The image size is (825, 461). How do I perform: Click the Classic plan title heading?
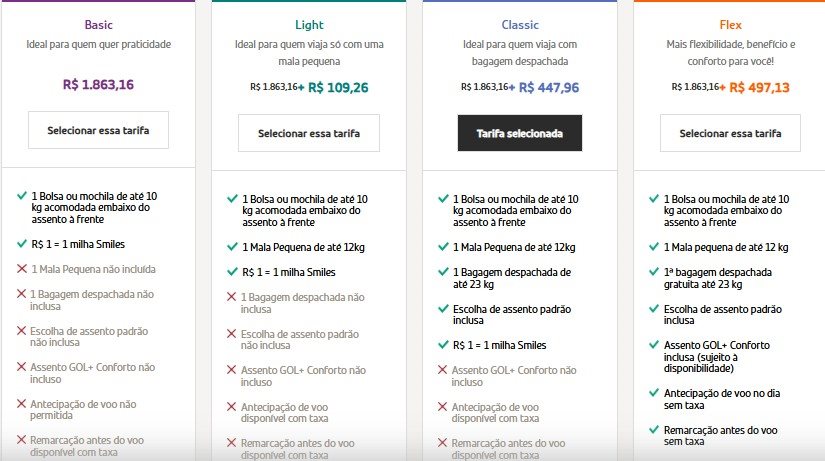[519, 24]
